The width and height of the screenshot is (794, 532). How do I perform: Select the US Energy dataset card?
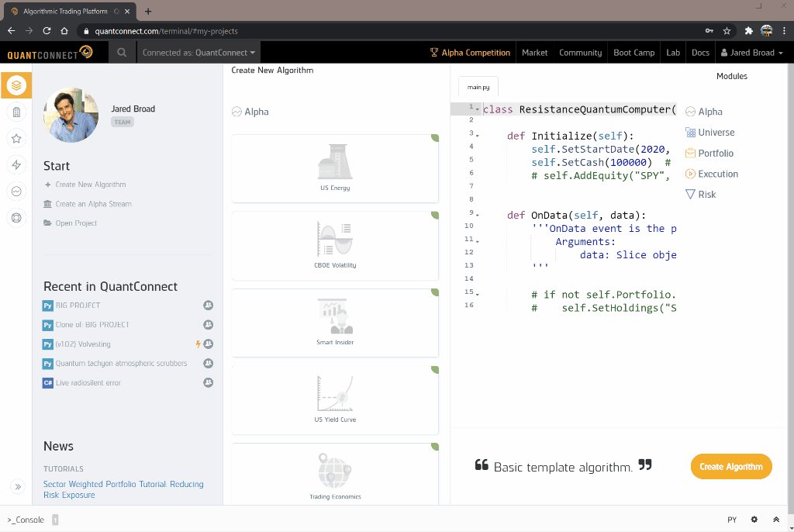click(x=335, y=168)
